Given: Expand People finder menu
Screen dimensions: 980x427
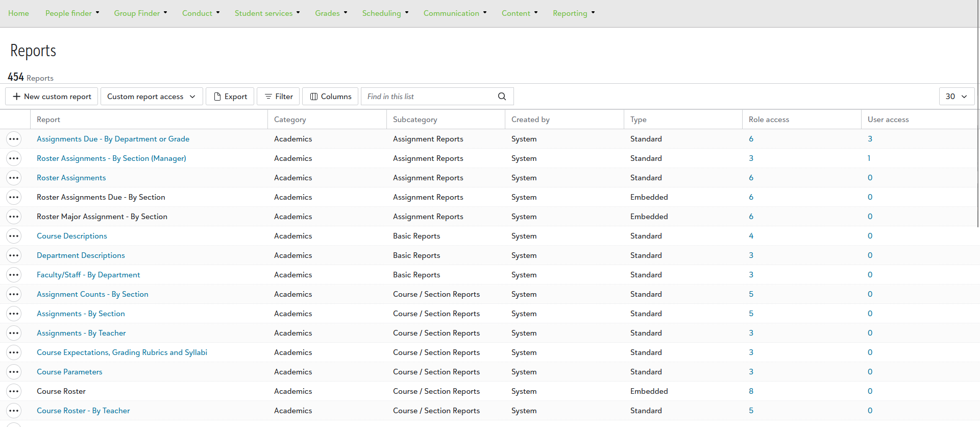Looking at the screenshot, I should pyautogui.click(x=72, y=13).
